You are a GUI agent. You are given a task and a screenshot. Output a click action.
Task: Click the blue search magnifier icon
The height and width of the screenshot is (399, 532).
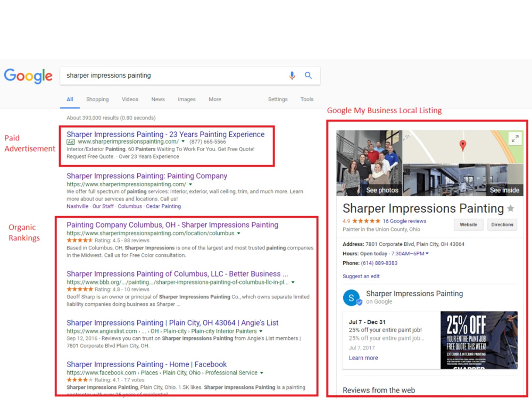[308, 76]
